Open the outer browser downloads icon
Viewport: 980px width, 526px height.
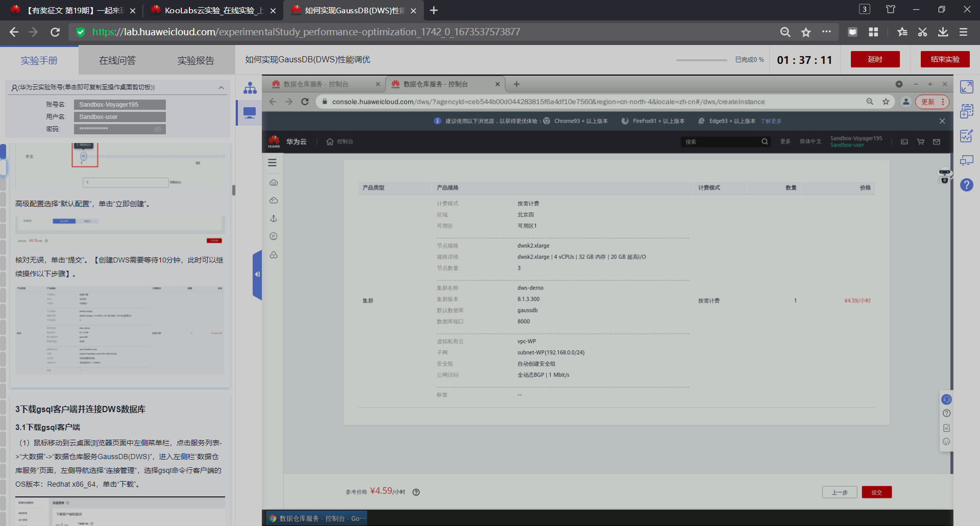coord(943,32)
